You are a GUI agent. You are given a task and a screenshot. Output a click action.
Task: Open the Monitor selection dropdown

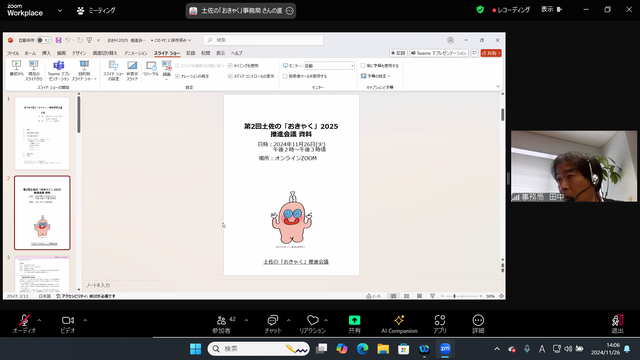tap(329, 66)
